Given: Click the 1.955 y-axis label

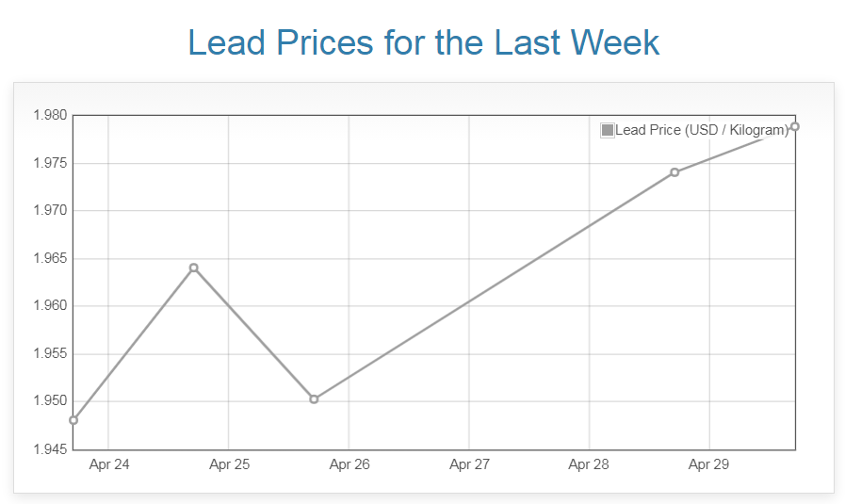Looking at the screenshot, I should [x=49, y=354].
